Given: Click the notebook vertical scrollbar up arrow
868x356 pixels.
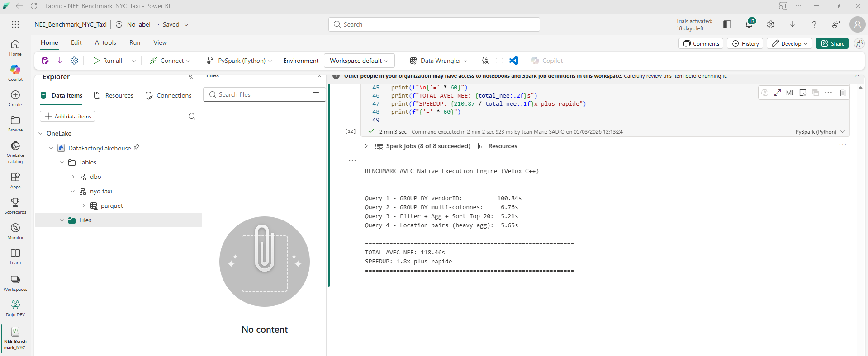Looking at the screenshot, I should click(860, 88).
